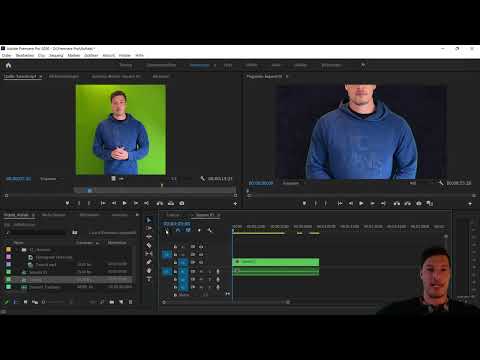Click Drag Video Only icon in Source monitor
Image resolution: width=480 pixels, height=360 pixels.
pos(114,179)
